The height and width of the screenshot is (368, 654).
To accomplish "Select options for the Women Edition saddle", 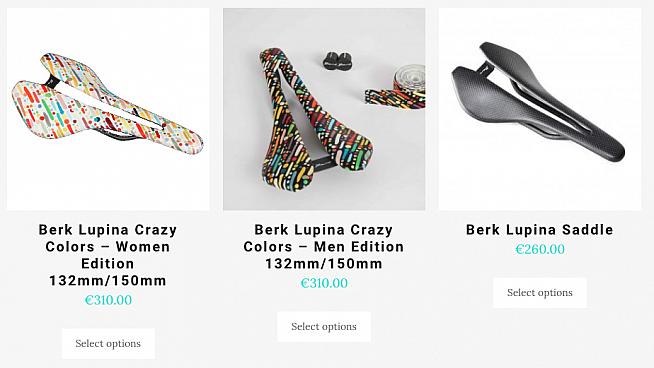I will (108, 343).
